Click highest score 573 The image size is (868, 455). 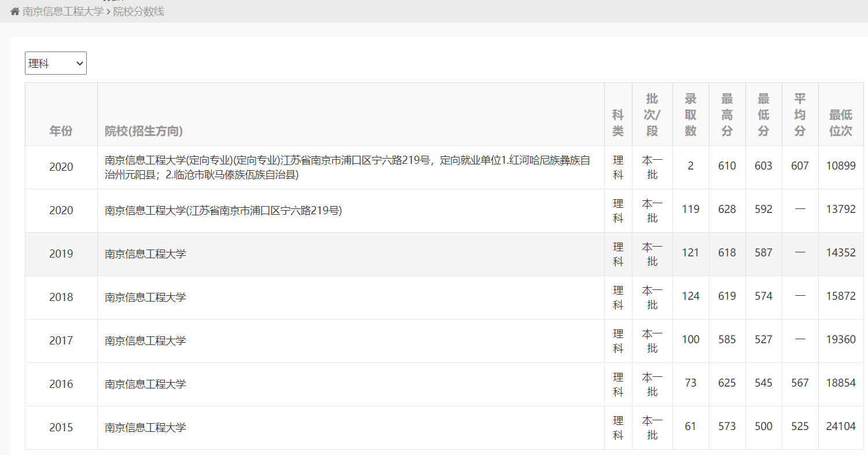tap(727, 427)
